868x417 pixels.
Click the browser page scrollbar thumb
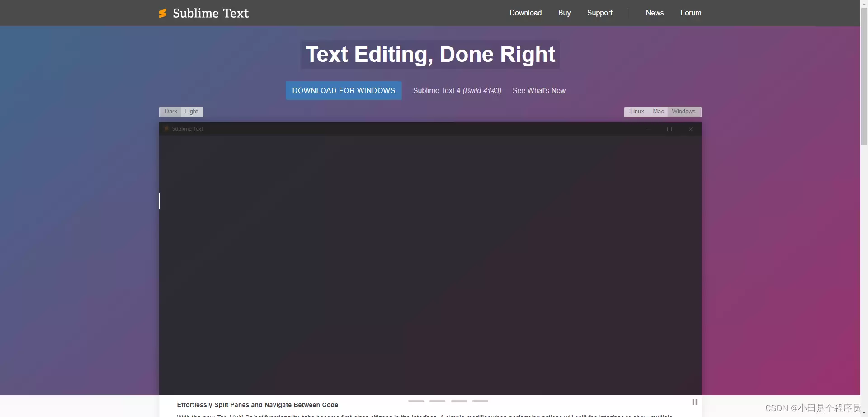(x=864, y=76)
